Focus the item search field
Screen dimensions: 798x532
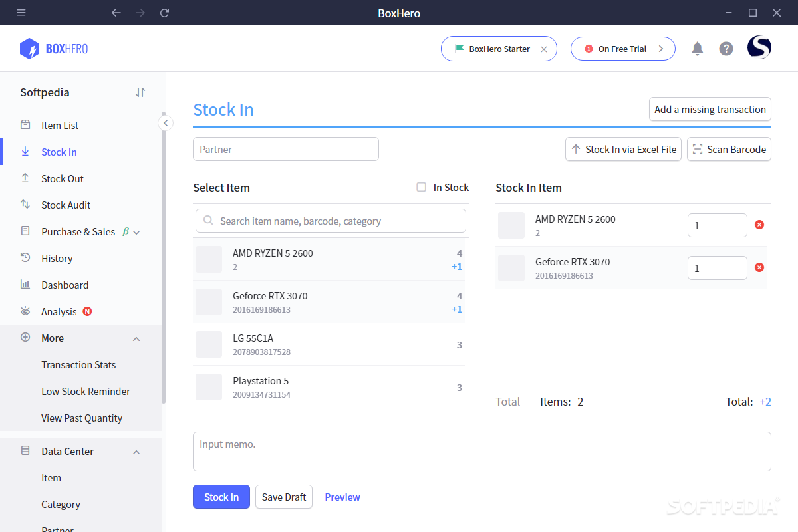pos(331,221)
